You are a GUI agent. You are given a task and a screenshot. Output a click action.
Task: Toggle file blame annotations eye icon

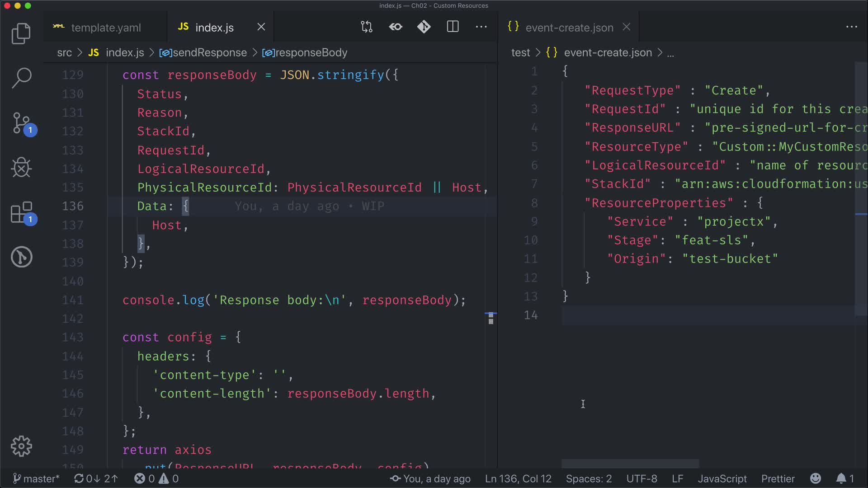coord(396,27)
